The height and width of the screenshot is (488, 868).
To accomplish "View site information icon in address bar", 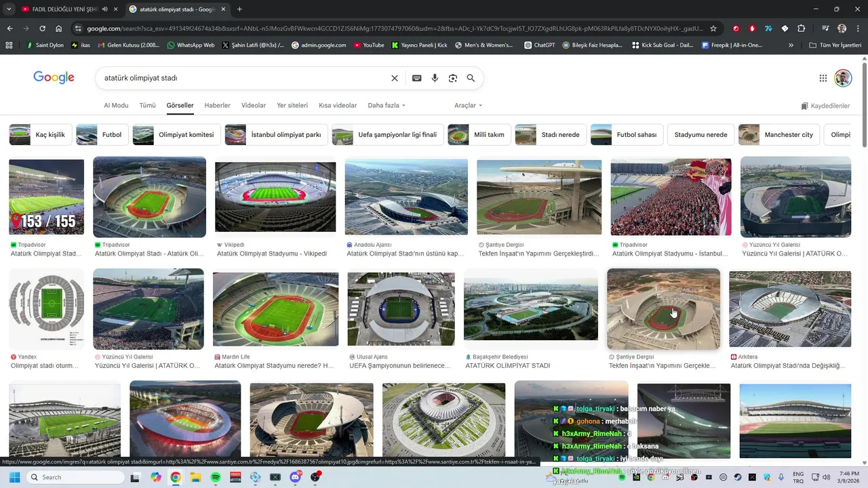I will click(78, 28).
